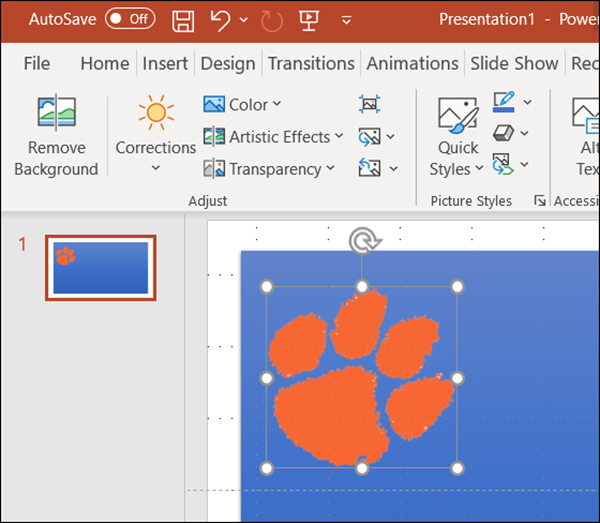This screenshot has height=523, width=600.
Task: Switch to the Home tab
Action: 104,63
